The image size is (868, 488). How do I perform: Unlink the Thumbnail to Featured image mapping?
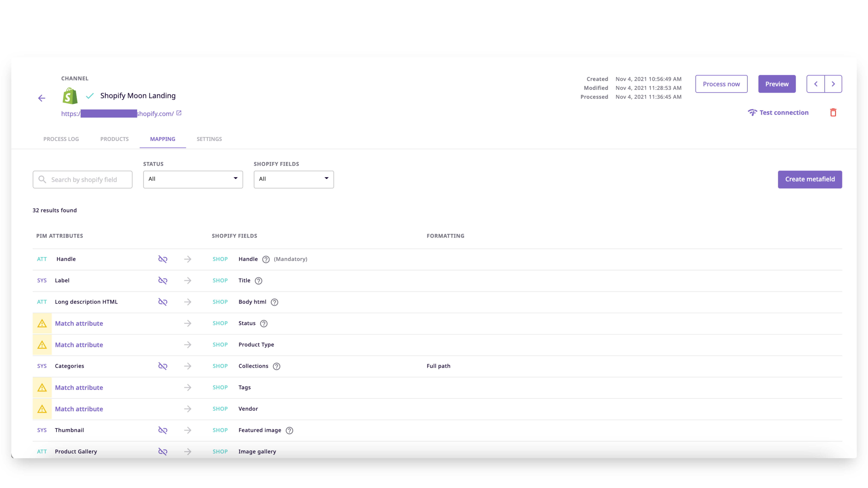click(x=163, y=430)
